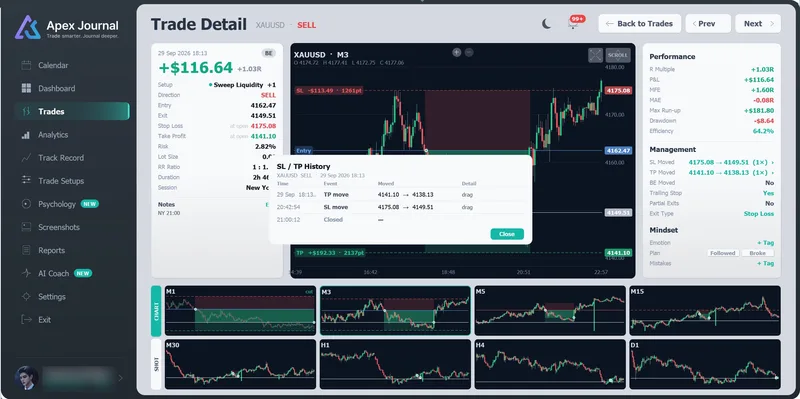Open the Psychology menu item
800x399 pixels.
pyautogui.click(x=72, y=204)
